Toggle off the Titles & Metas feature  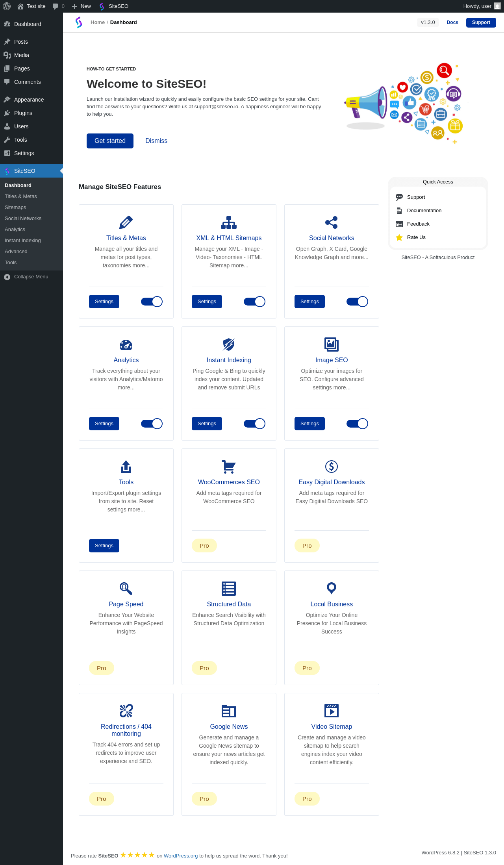[x=152, y=302]
